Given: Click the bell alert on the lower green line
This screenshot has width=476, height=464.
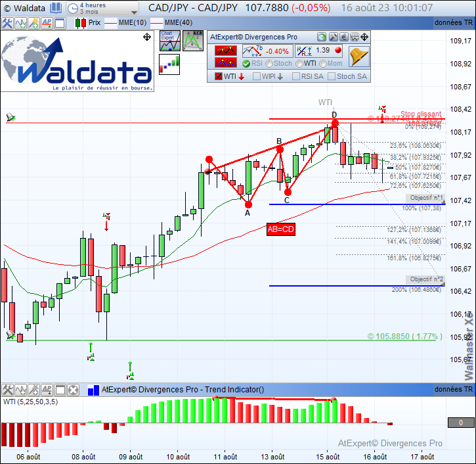Looking at the screenshot, I should coord(11,335).
